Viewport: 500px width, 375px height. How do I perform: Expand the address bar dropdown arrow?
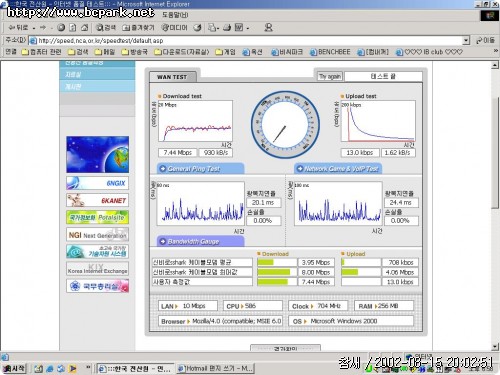point(466,41)
